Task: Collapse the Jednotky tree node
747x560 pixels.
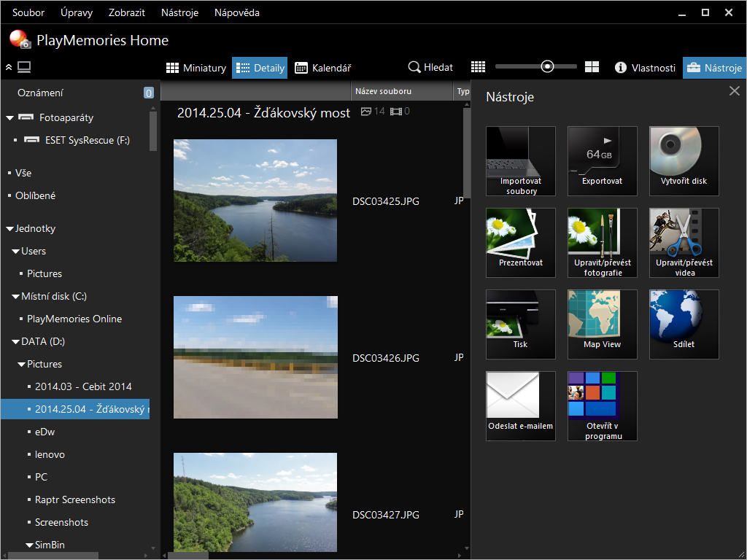Action: (x=9, y=229)
